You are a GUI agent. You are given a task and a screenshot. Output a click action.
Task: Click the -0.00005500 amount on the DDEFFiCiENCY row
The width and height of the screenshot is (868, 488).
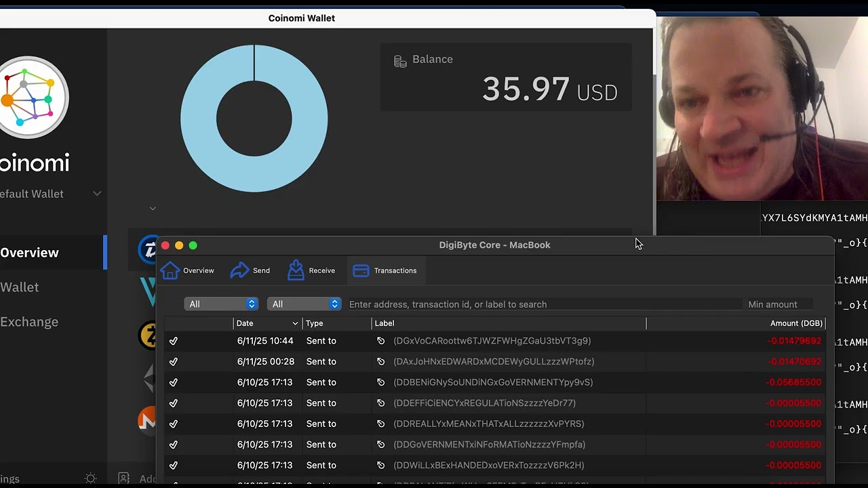[x=794, y=403]
